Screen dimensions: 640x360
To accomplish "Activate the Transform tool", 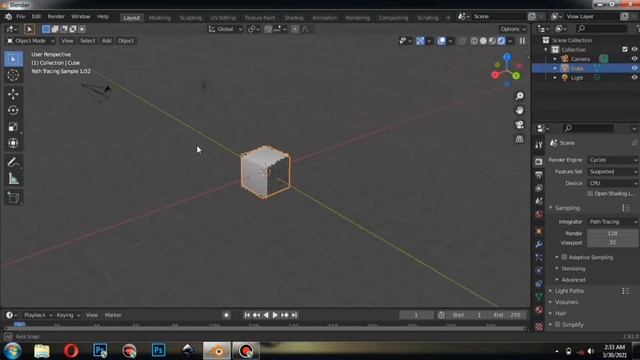I will (13, 143).
